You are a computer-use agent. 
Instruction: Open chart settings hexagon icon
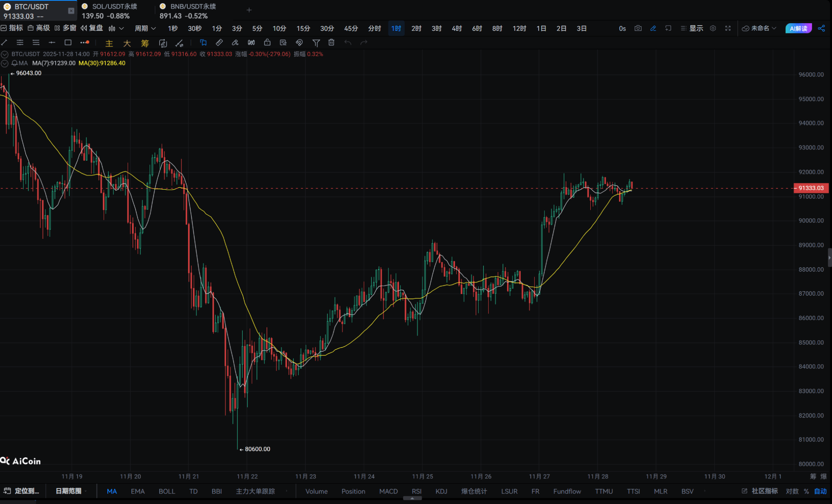coord(713,28)
